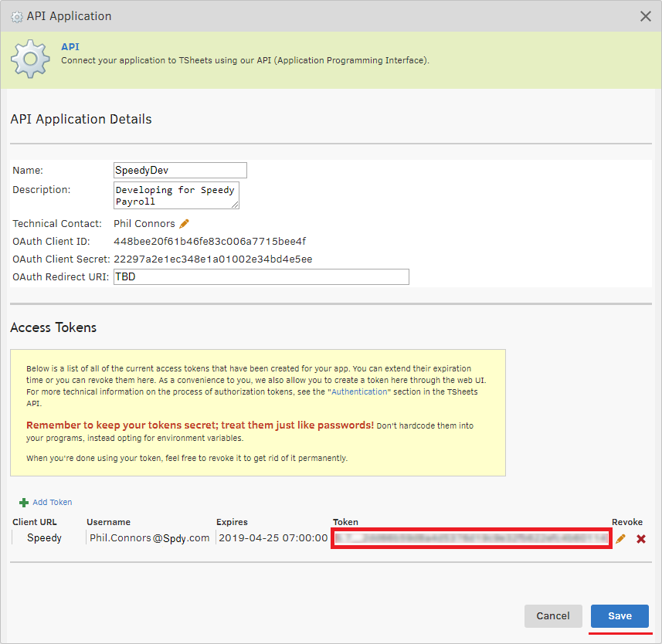Revoke the Speedy token with the red X
Image resolution: width=662 pixels, height=644 pixels.
pyautogui.click(x=641, y=538)
